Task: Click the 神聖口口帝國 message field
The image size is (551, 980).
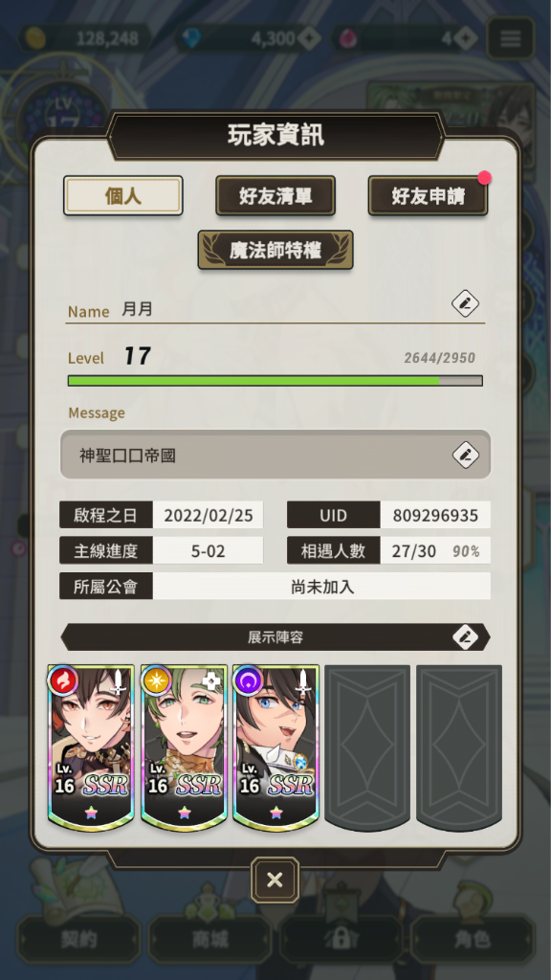Action: 275,455
